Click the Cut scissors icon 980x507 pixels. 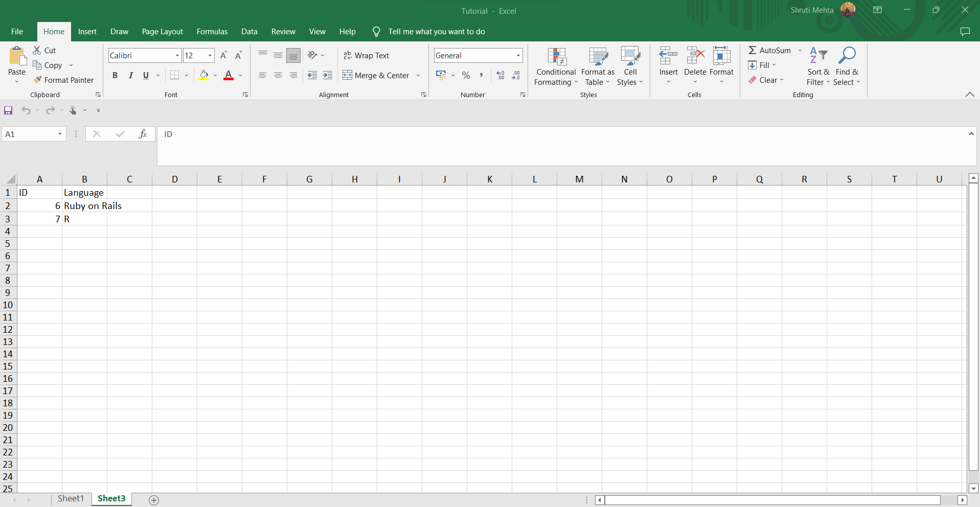pyautogui.click(x=37, y=50)
